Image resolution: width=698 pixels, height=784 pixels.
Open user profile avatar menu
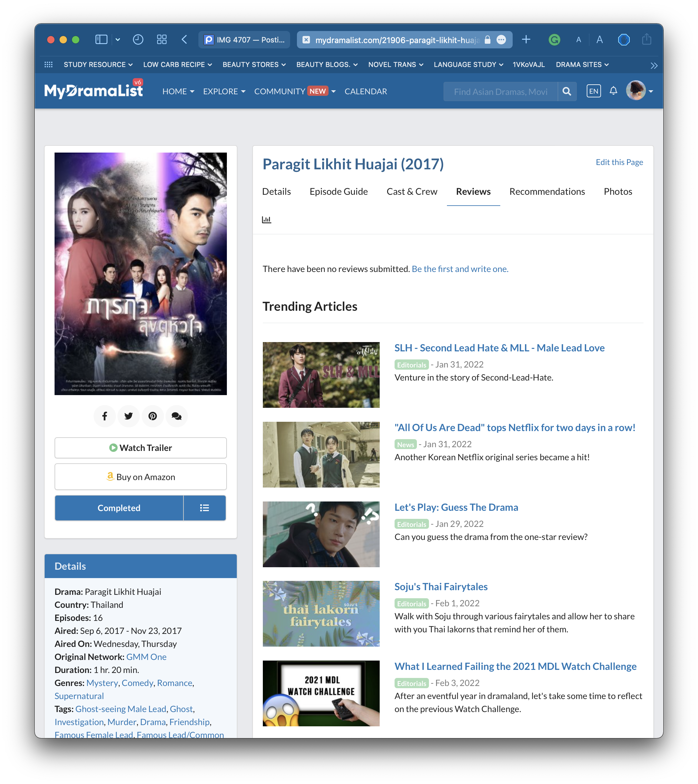[x=640, y=91]
